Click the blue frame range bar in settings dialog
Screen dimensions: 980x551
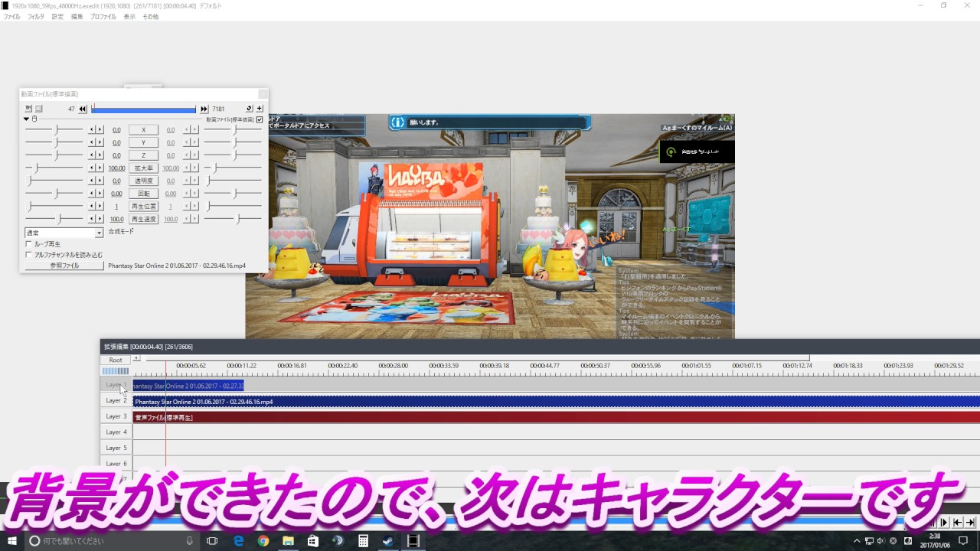(x=143, y=109)
